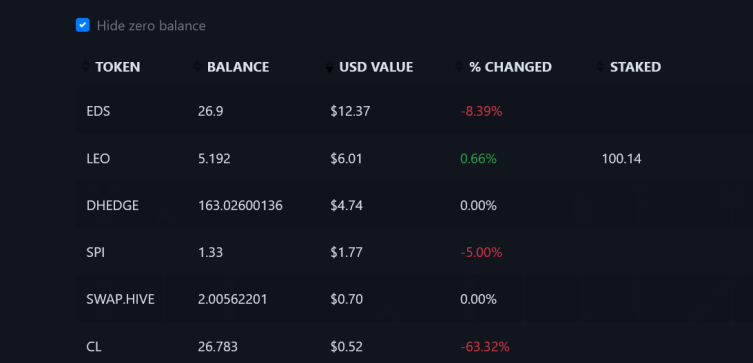Click the sort arrows beside USD VALUE header
The image size is (753, 363).
pos(329,66)
